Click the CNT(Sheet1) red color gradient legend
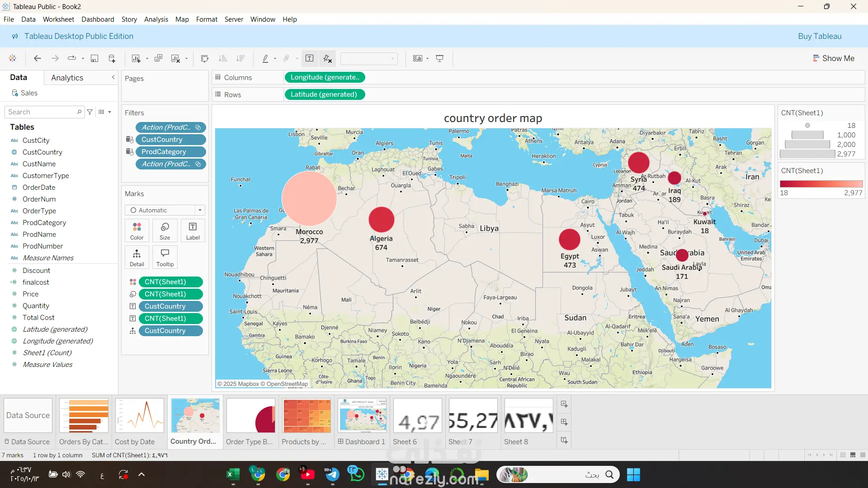 point(821,184)
